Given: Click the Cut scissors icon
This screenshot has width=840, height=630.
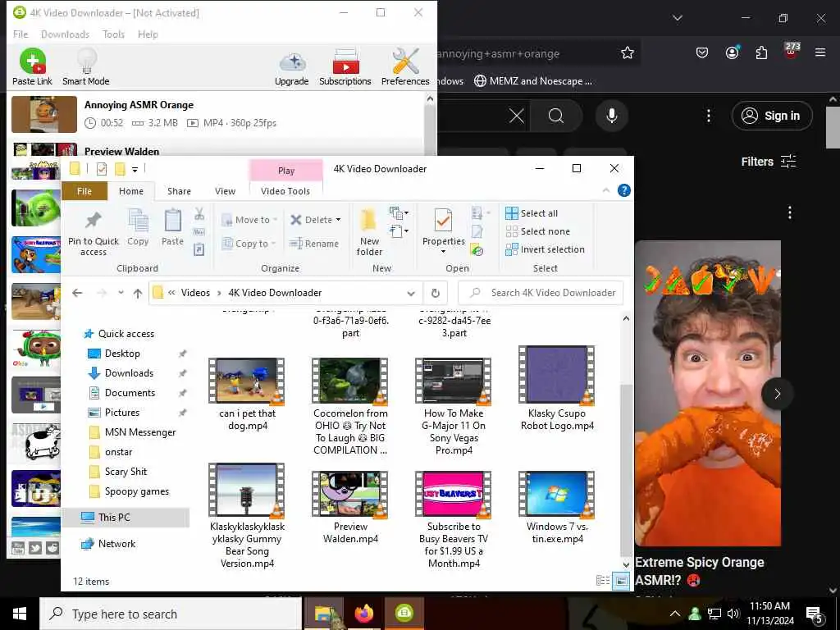Looking at the screenshot, I should 199,214.
